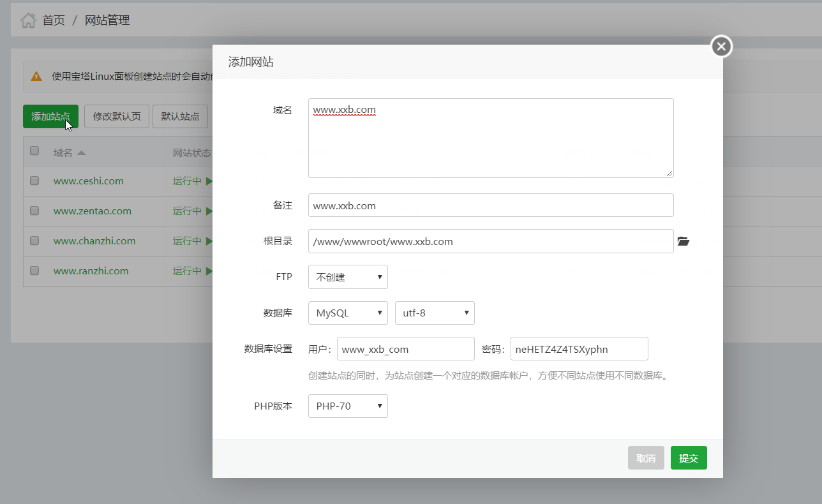Click the 首页 breadcrumb link
822x504 pixels.
pos(54,20)
